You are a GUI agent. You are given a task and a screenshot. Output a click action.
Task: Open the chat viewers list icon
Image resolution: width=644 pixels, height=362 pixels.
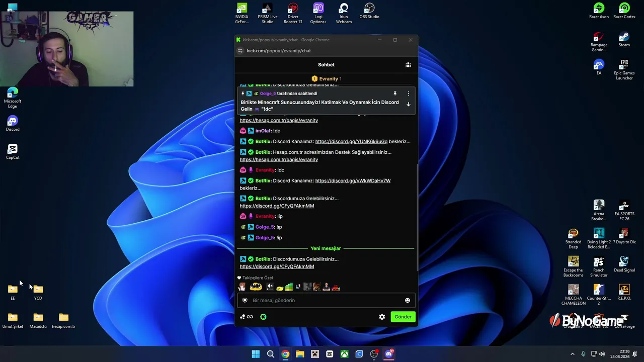[x=408, y=65]
